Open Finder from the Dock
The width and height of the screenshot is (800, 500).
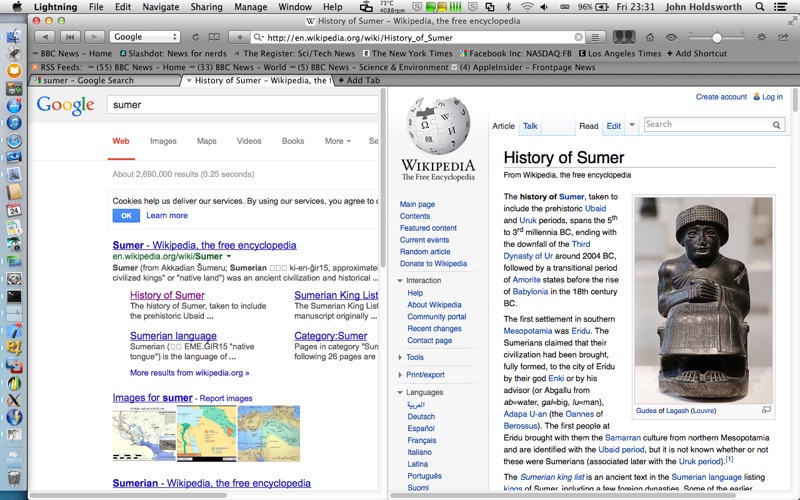coord(14,35)
